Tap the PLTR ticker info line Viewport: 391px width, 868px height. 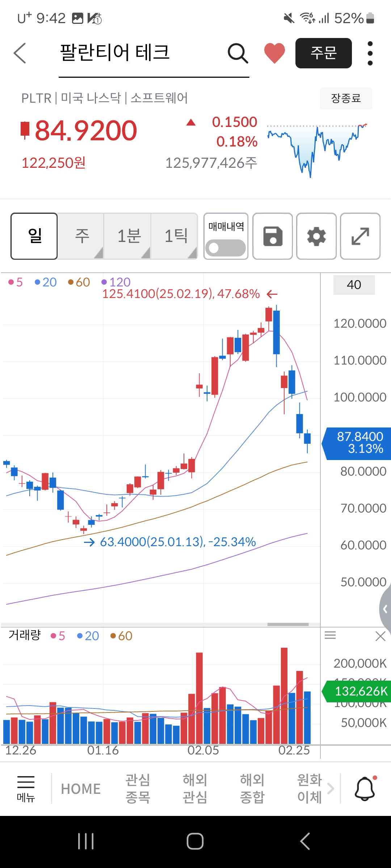click(x=104, y=98)
